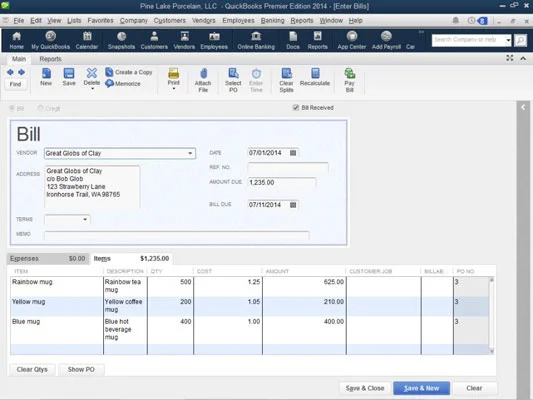Open the Delete dropdown arrow

tap(92, 89)
